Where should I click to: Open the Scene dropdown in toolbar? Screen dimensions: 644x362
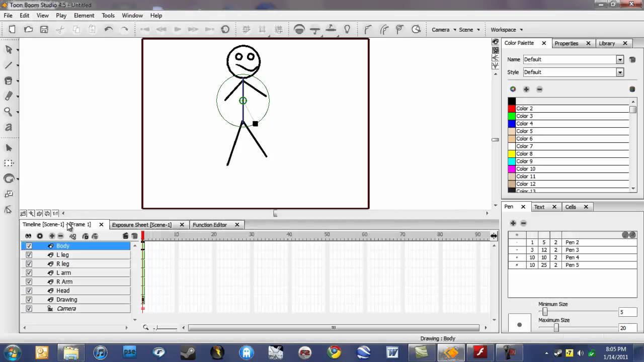click(x=469, y=30)
